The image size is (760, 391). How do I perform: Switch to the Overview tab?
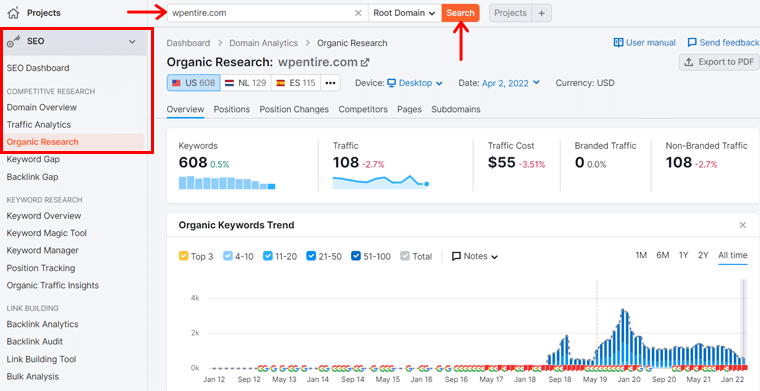tap(185, 109)
